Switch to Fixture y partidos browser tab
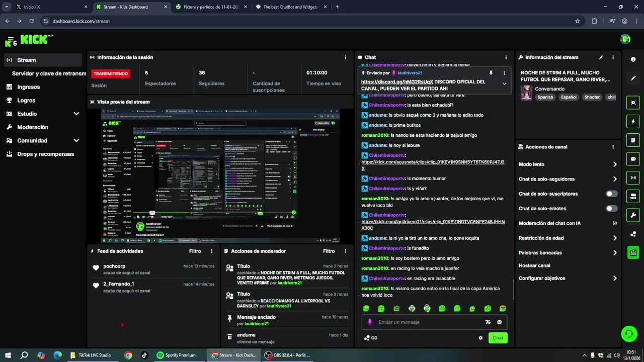 (x=211, y=7)
